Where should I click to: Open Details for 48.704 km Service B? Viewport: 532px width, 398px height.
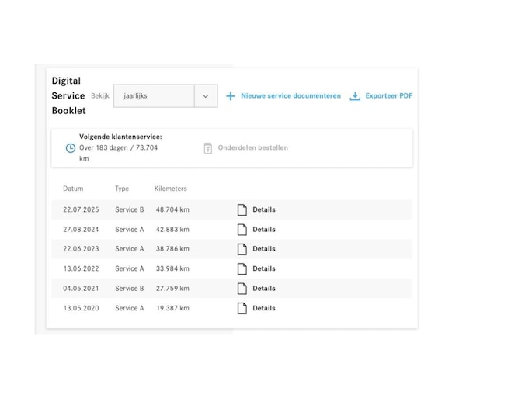click(x=264, y=209)
